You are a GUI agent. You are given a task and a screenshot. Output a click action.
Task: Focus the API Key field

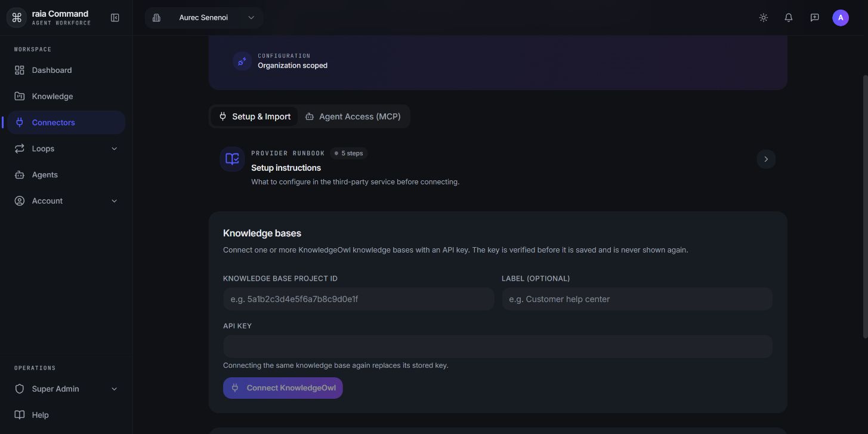coord(498,346)
